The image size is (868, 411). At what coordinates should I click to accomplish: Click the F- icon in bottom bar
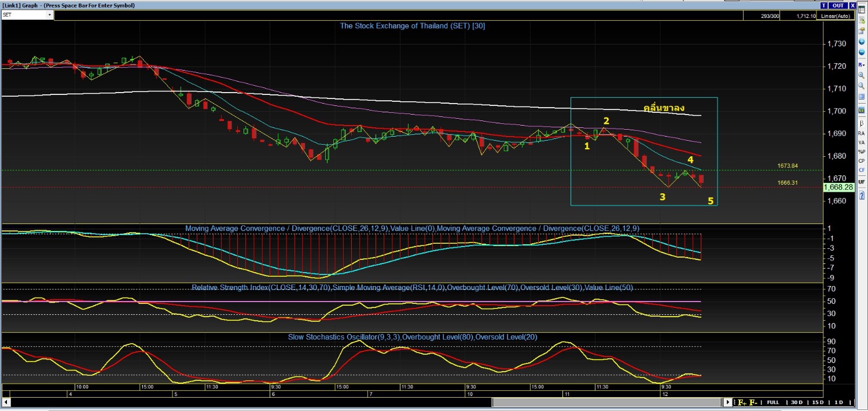coord(753,402)
